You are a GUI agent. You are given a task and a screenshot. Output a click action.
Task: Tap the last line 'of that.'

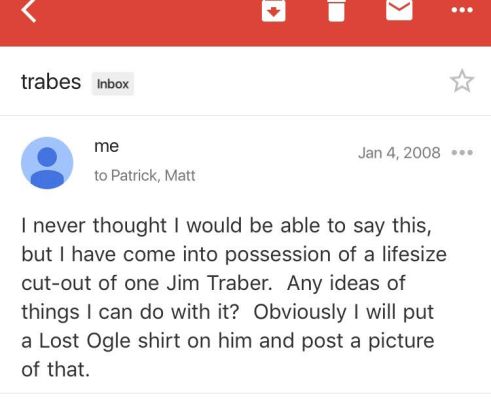pyautogui.click(x=56, y=369)
